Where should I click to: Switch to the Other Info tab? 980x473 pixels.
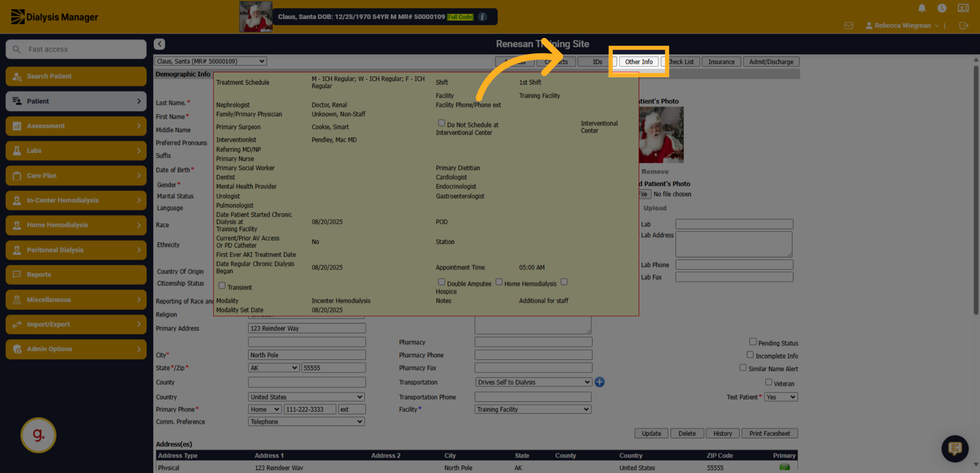tap(639, 62)
